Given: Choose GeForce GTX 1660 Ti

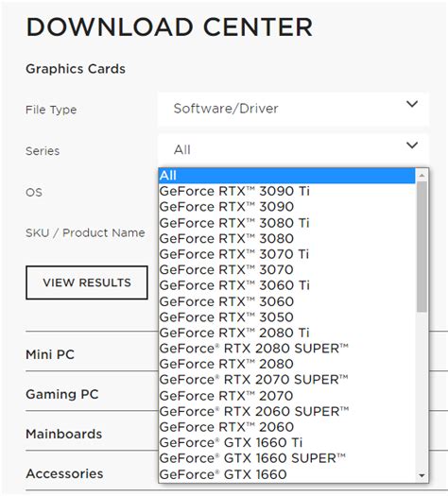Looking at the screenshot, I should (x=287, y=442).
